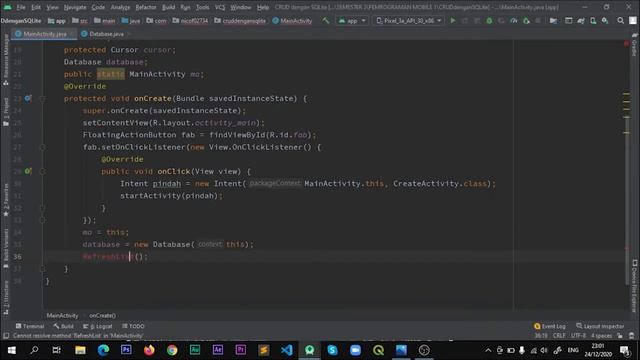This screenshot has width=640, height=360.
Task: Open the Layout Inspector
Action: pyautogui.click(x=600, y=326)
